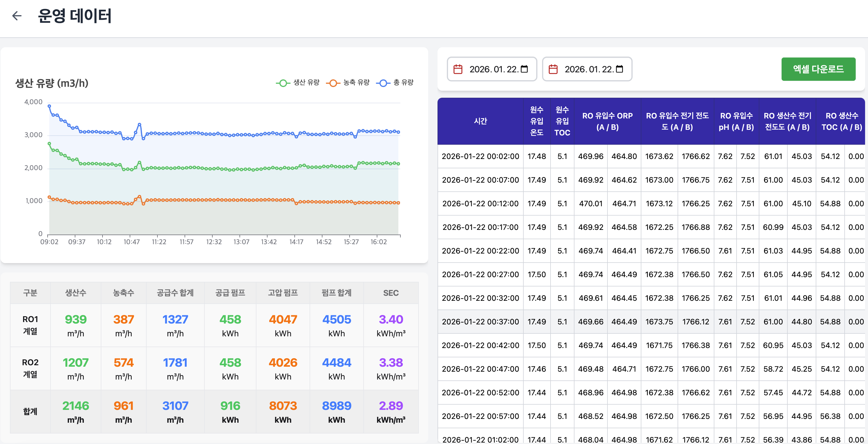Click the 시간 column header

tap(480, 121)
